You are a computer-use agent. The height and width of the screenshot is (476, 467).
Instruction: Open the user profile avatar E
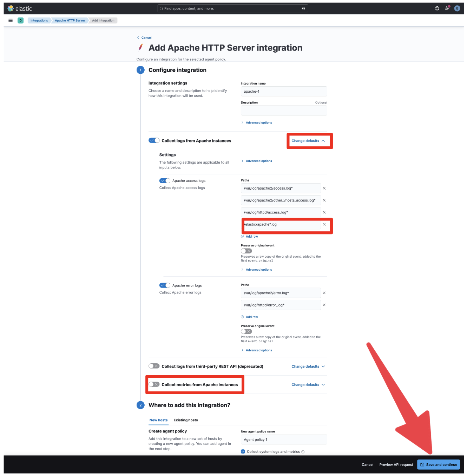[x=457, y=8]
